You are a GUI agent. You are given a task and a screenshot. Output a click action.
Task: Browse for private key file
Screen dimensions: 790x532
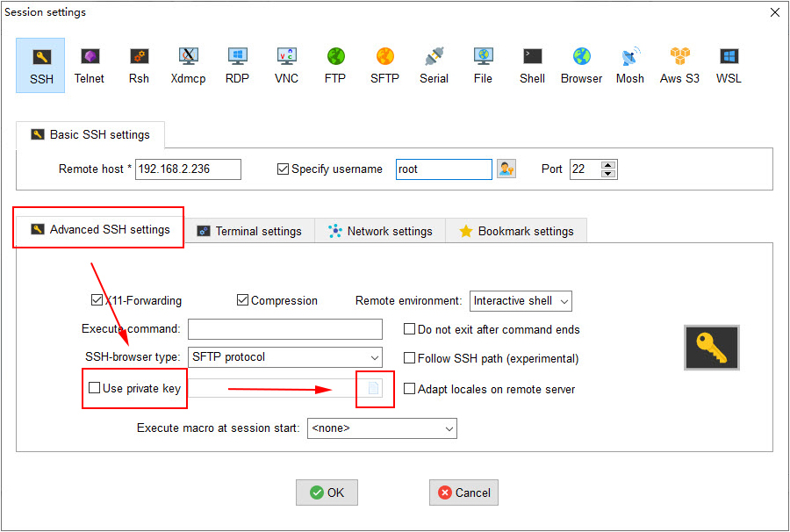pos(374,388)
